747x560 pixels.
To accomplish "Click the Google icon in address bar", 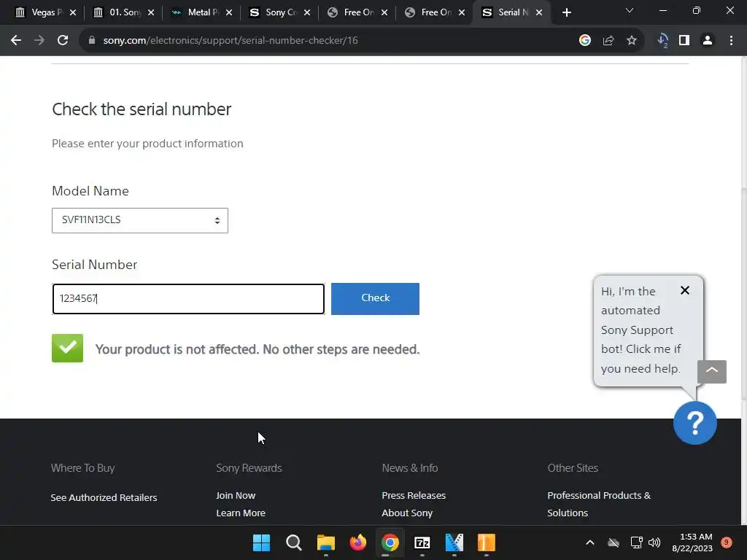I will click(585, 41).
